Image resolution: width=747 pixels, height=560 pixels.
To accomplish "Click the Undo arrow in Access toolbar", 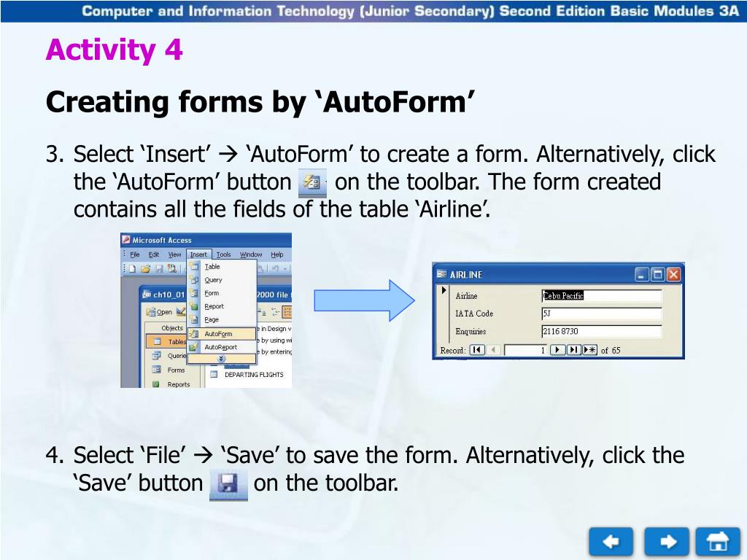I will coord(275,268).
